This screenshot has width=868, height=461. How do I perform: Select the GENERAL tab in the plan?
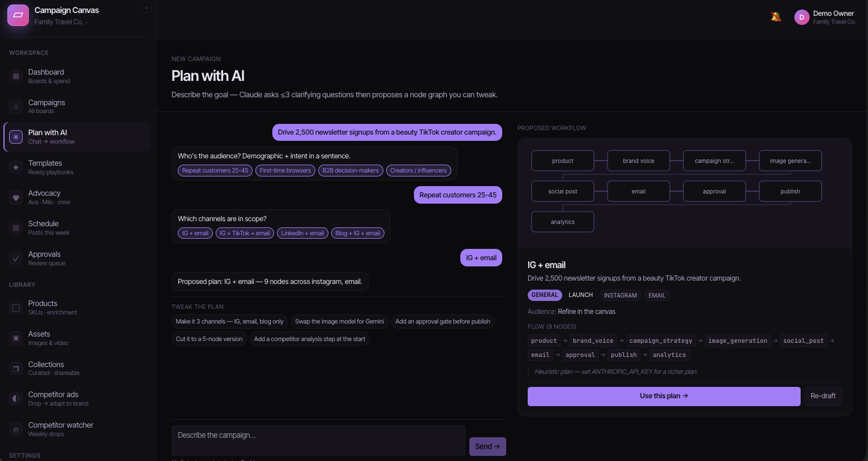pos(545,295)
